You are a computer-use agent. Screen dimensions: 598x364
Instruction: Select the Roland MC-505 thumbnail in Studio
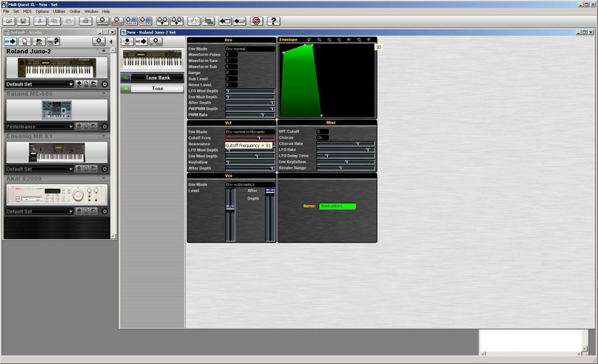[x=57, y=110]
